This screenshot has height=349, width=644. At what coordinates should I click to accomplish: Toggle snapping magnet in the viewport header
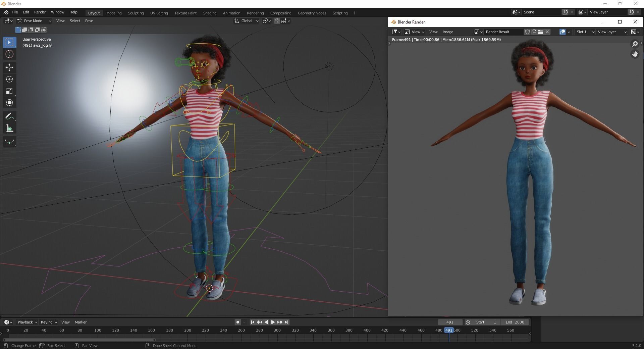tap(277, 21)
